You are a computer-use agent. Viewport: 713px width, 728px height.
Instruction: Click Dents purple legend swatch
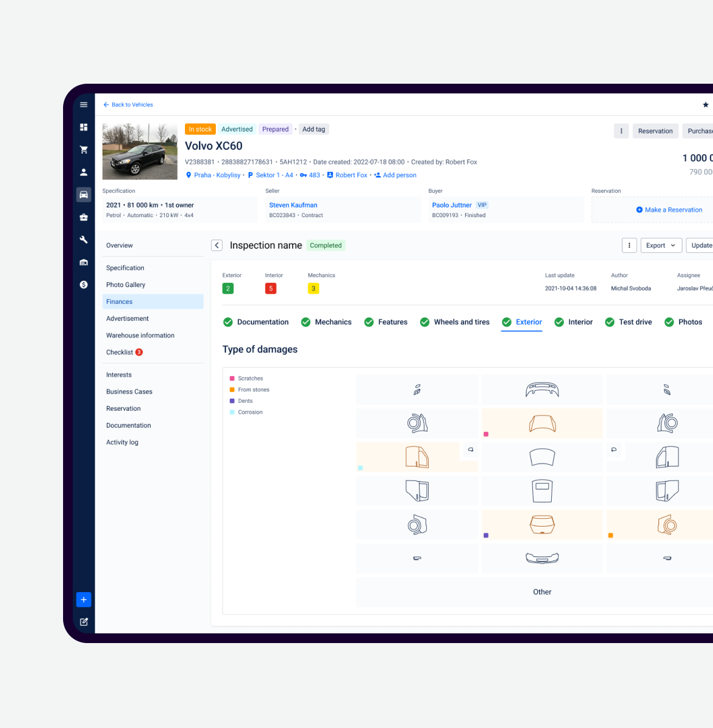232,401
